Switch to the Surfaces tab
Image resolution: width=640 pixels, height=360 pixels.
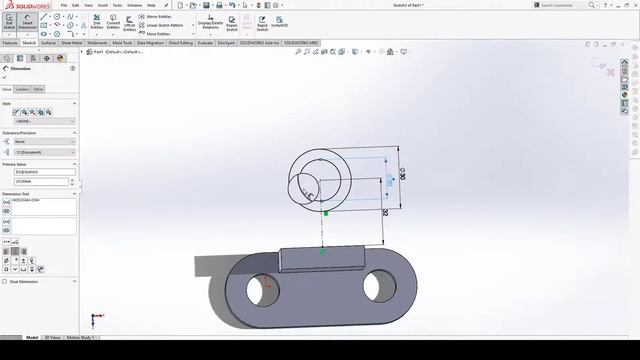(48, 43)
